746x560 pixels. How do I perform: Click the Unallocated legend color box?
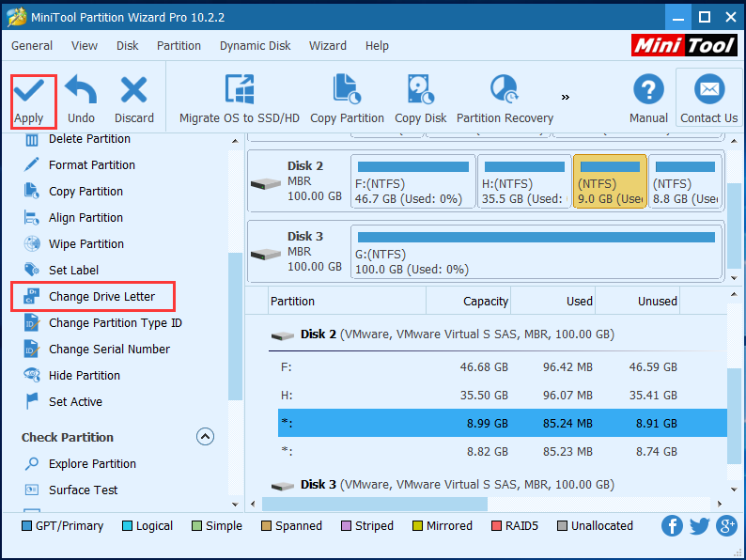coord(562,526)
